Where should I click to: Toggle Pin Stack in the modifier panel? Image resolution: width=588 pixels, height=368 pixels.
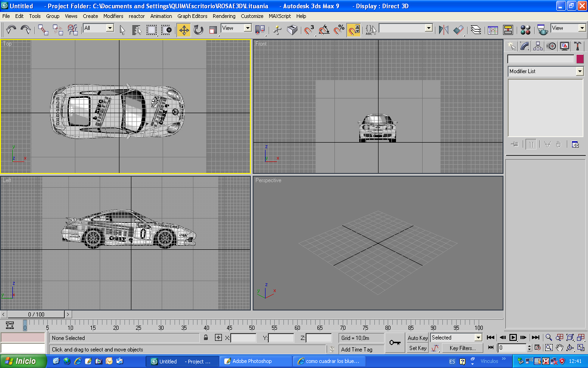click(x=514, y=144)
